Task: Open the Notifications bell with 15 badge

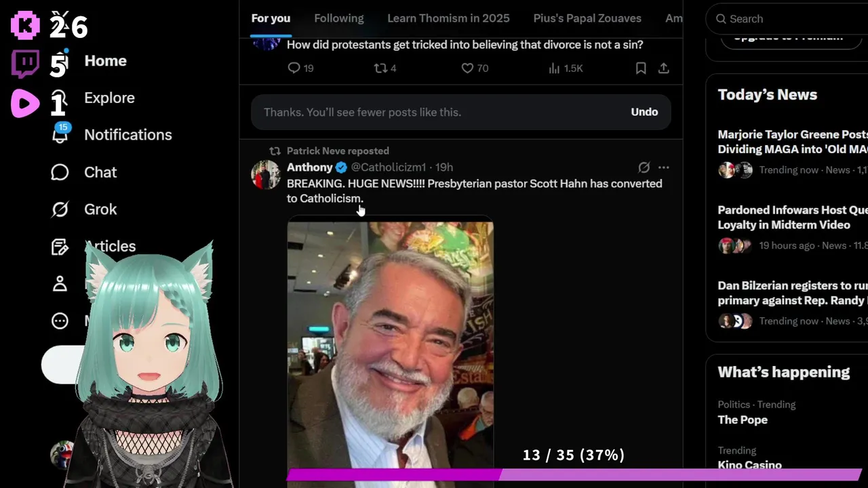Action: pos(60,134)
